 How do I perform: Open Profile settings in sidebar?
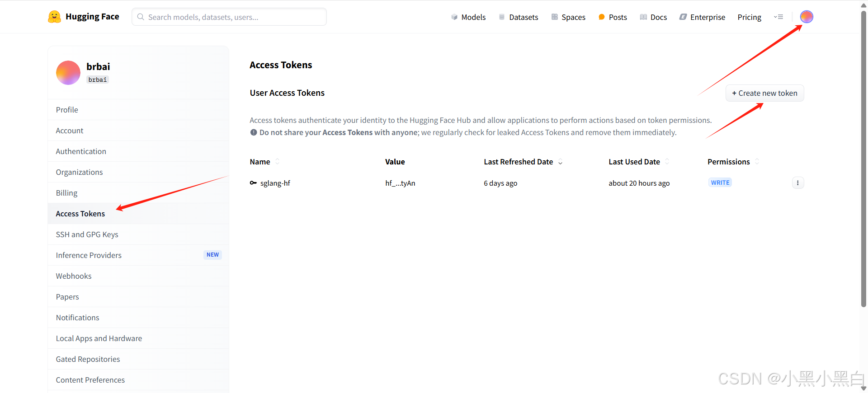pyautogui.click(x=138, y=110)
